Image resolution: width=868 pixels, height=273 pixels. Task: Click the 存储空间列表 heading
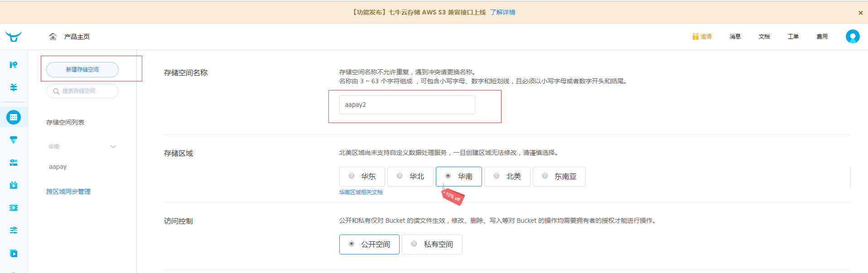click(x=65, y=122)
